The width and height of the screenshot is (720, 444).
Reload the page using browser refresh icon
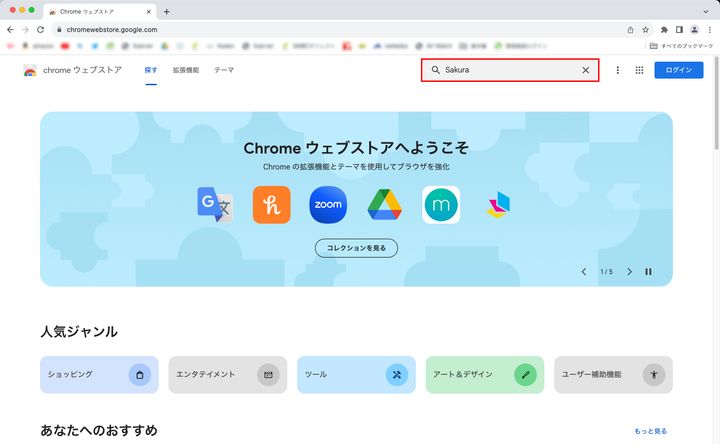click(40, 29)
